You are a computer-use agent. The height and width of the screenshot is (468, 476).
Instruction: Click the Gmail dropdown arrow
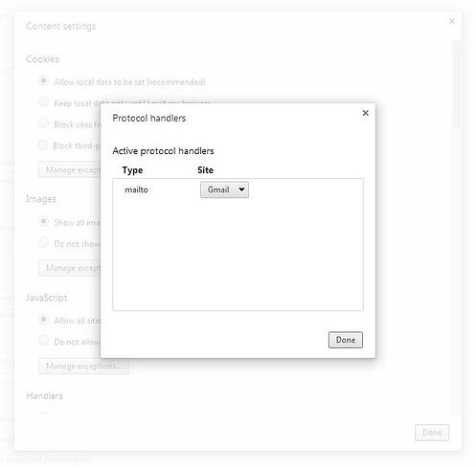coord(241,189)
